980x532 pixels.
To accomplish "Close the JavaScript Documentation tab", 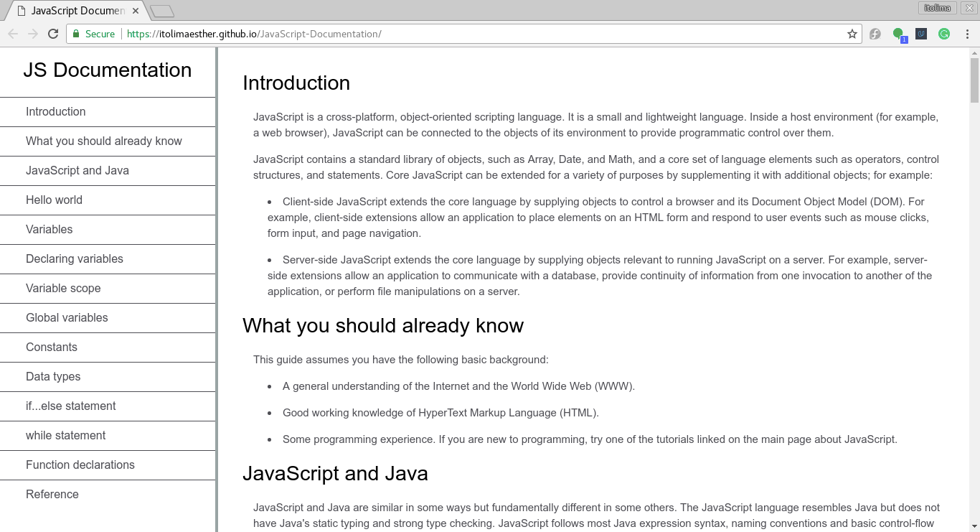I will 136,11.
